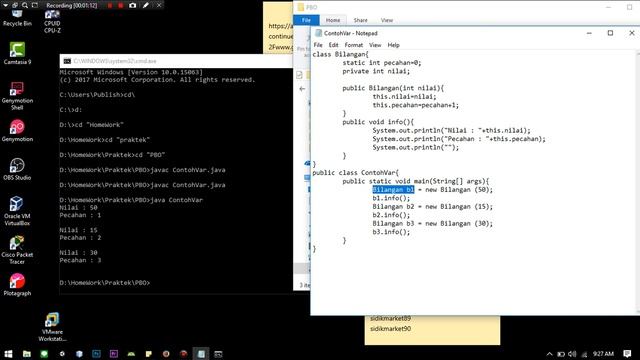The height and width of the screenshot is (360, 640).
Task: Switch to Command Prompt via taskbar button
Action: point(218,354)
